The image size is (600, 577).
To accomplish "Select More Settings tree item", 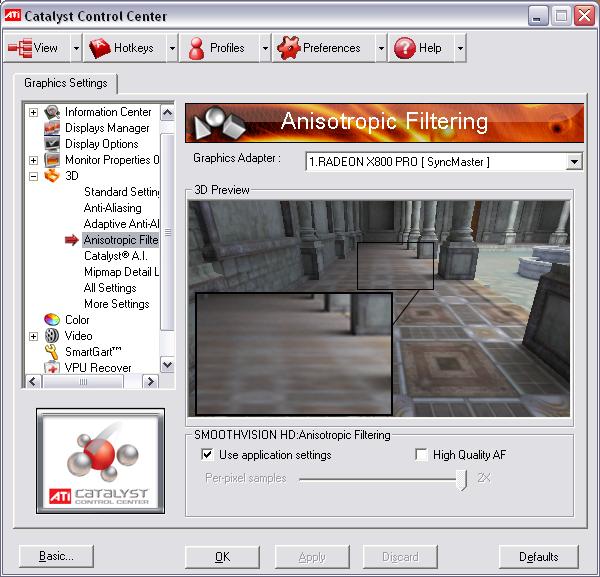I will (117, 304).
